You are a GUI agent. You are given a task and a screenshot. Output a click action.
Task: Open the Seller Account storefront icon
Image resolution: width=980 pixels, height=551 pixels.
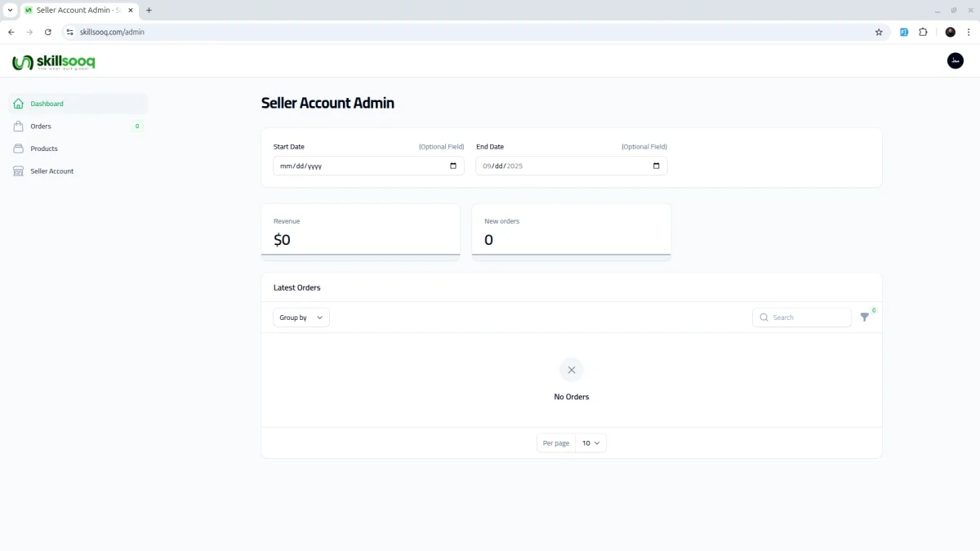19,171
